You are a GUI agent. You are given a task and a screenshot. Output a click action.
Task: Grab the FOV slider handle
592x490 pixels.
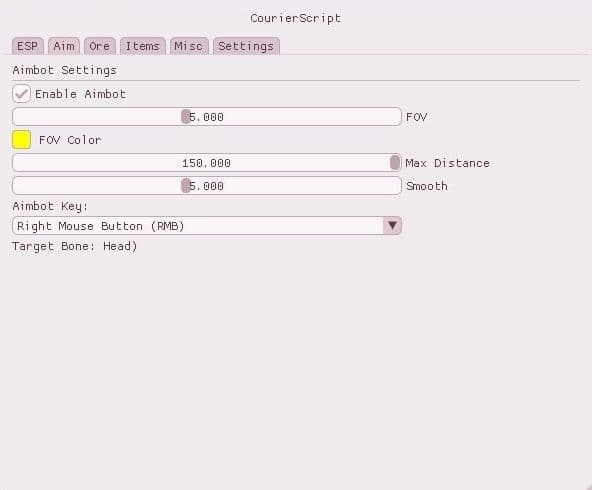pos(185,117)
